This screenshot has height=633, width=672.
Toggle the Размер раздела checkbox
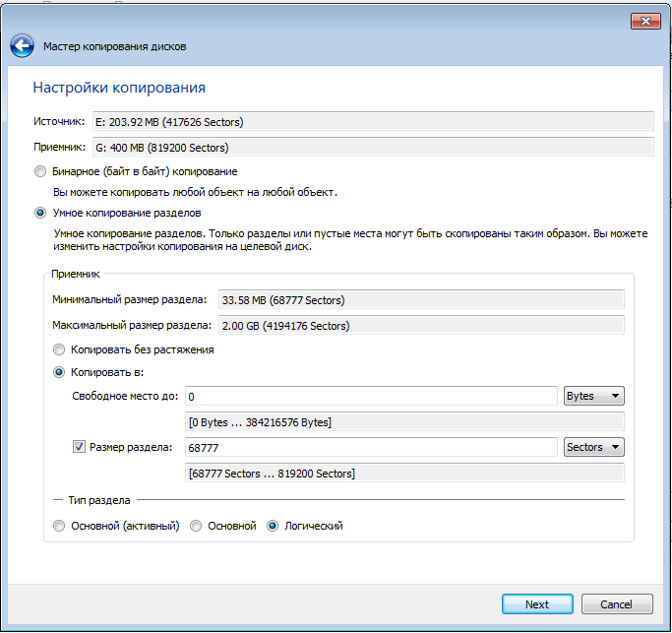(x=79, y=447)
